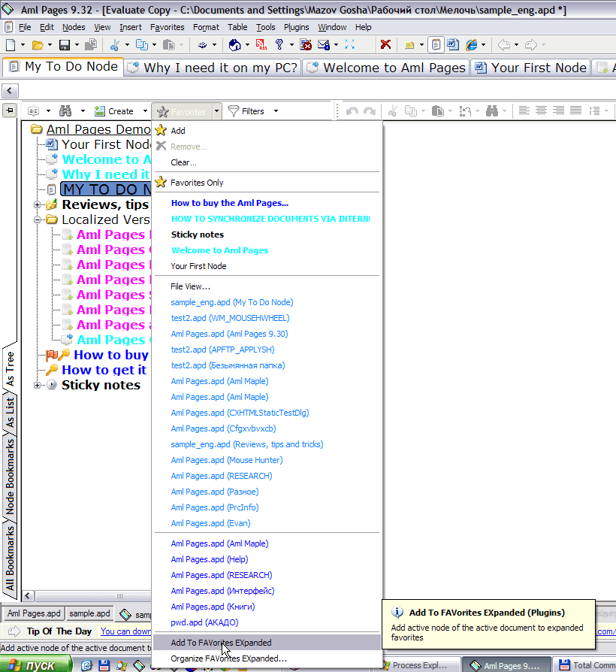Click the пуск Start button
This screenshot has width=616, height=672.
(x=35, y=664)
